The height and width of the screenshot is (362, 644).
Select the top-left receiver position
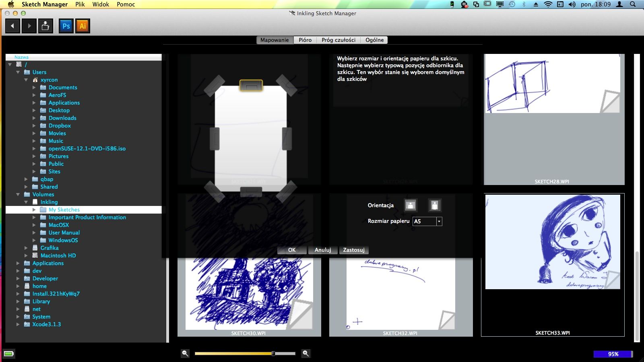pos(215,85)
